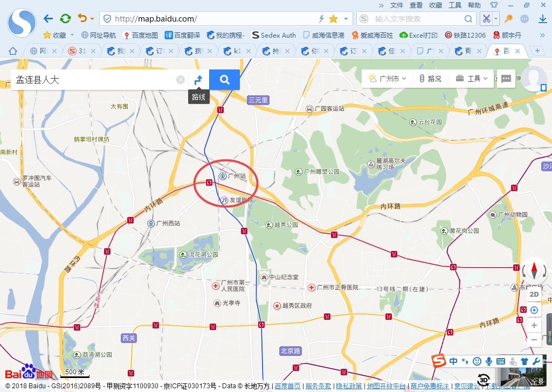
Task: Click the key password manager icon
Action: (508, 19)
